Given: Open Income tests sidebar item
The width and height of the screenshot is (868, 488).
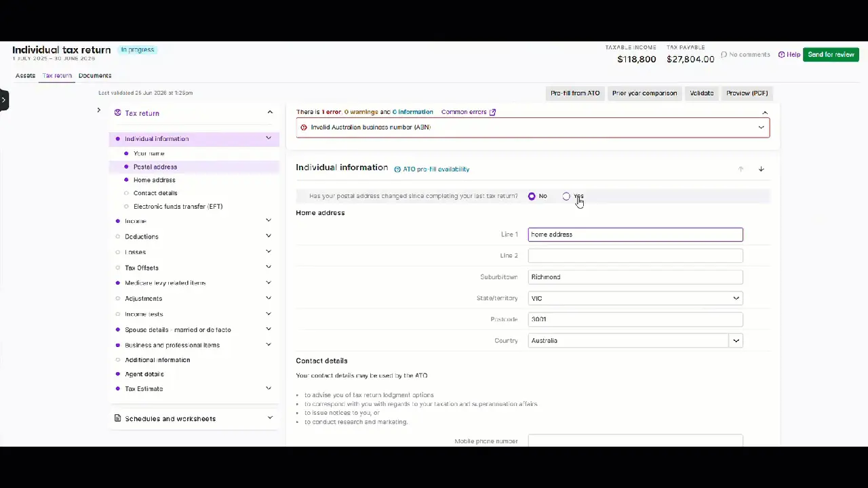Looking at the screenshot, I should [x=144, y=314].
